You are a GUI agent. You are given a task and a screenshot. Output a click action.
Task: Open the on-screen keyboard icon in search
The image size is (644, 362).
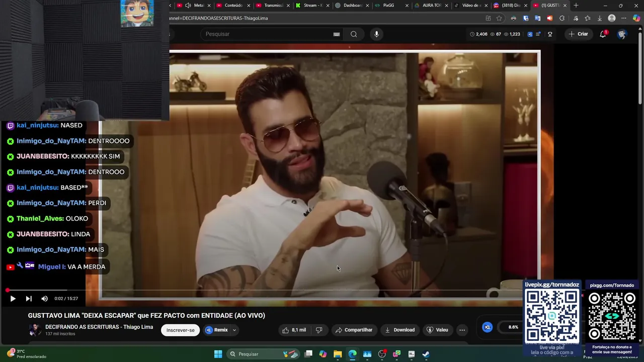coord(337,34)
